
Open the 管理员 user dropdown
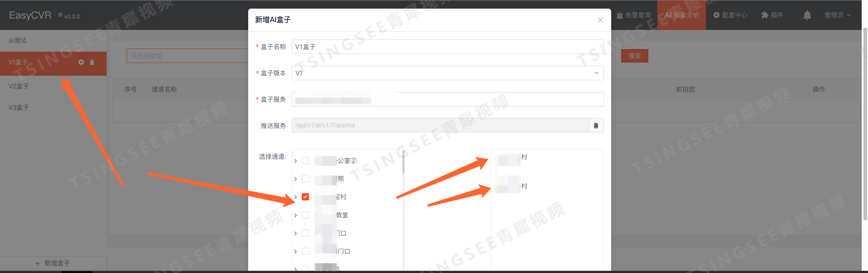838,15
